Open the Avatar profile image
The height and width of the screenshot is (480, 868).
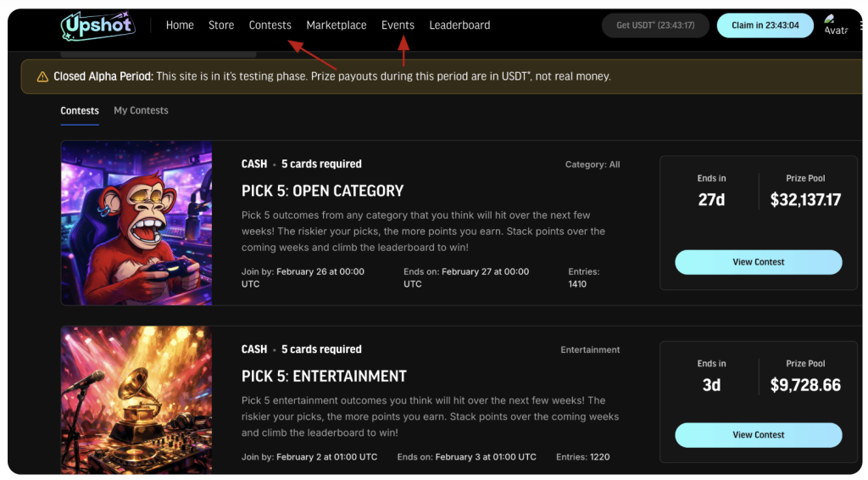[836, 25]
